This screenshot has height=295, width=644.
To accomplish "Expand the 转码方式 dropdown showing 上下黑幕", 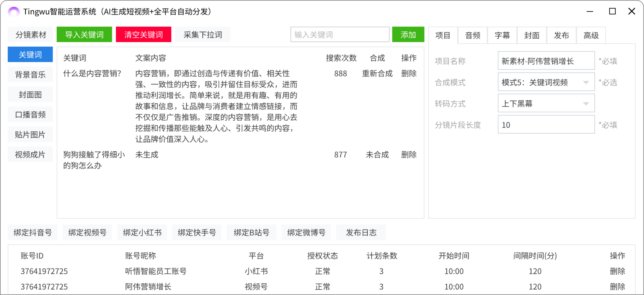I will point(546,103).
